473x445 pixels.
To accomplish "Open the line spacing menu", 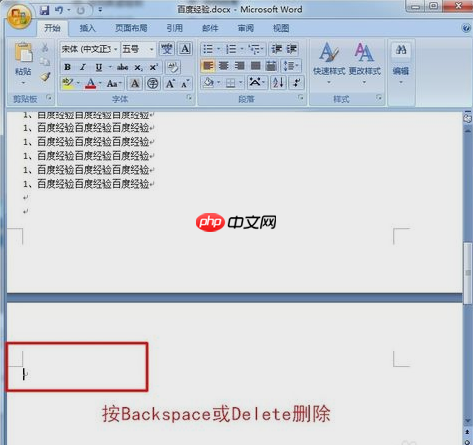I will tap(291, 66).
